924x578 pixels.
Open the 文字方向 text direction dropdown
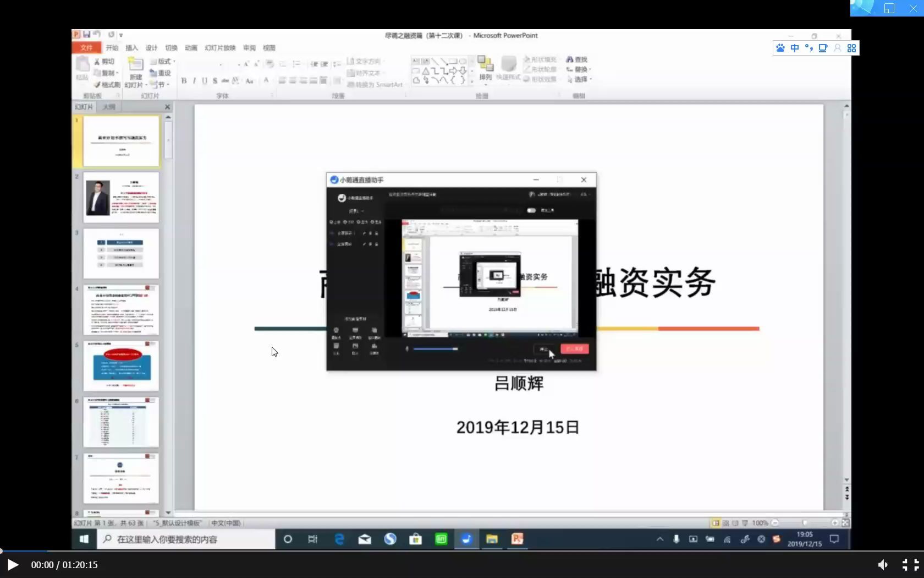point(365,61)
